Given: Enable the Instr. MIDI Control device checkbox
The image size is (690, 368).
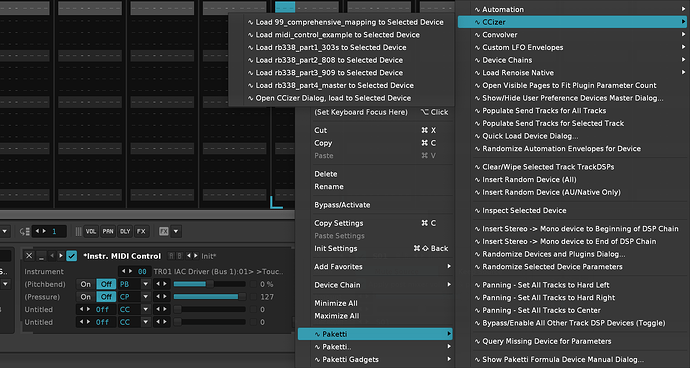Looking at the screenshot, I should pyautogui.click(x=71, y=256).
